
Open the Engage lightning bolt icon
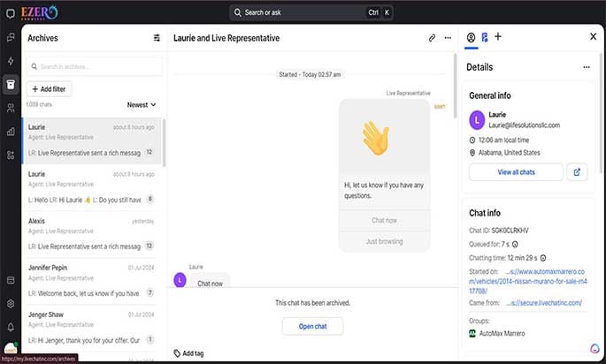(x=11, y=61)
